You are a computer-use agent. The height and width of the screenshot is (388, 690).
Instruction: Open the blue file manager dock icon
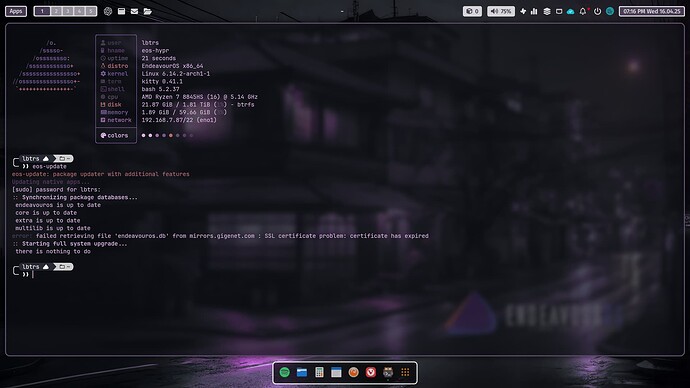pos(302,372)
